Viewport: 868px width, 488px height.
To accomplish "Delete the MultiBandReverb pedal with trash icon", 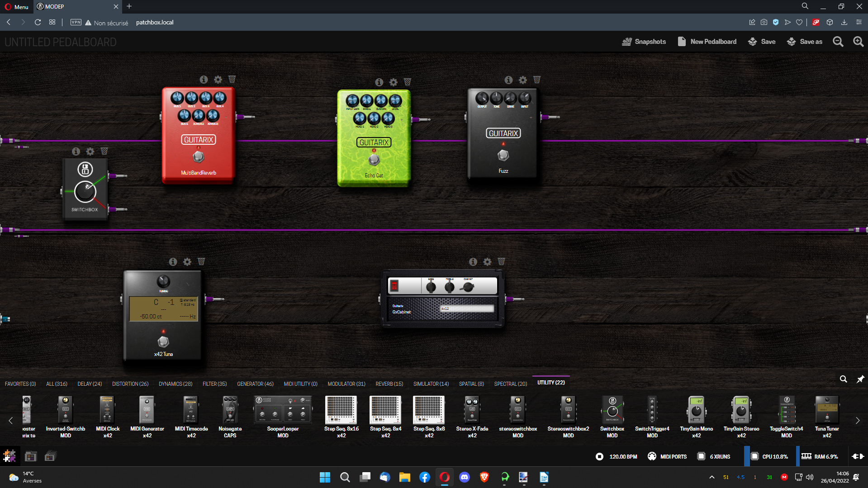I will tap(232, 80).
